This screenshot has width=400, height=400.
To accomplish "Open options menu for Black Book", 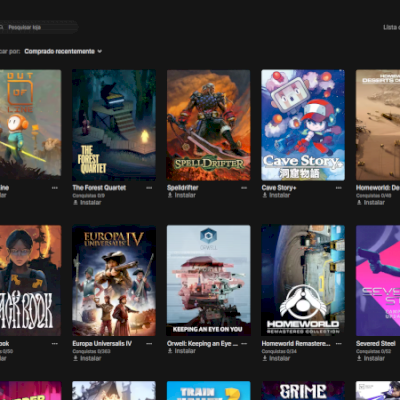I will coord(55,344).
